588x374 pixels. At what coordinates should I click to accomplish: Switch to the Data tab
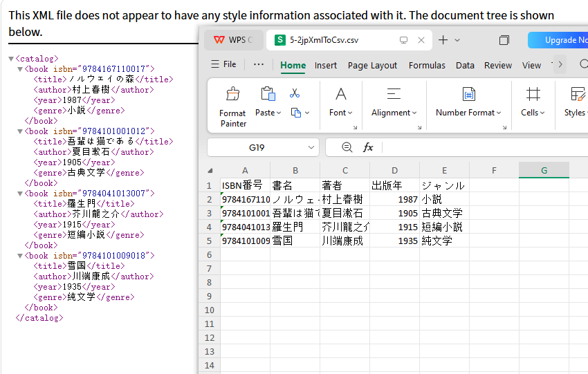465,65
